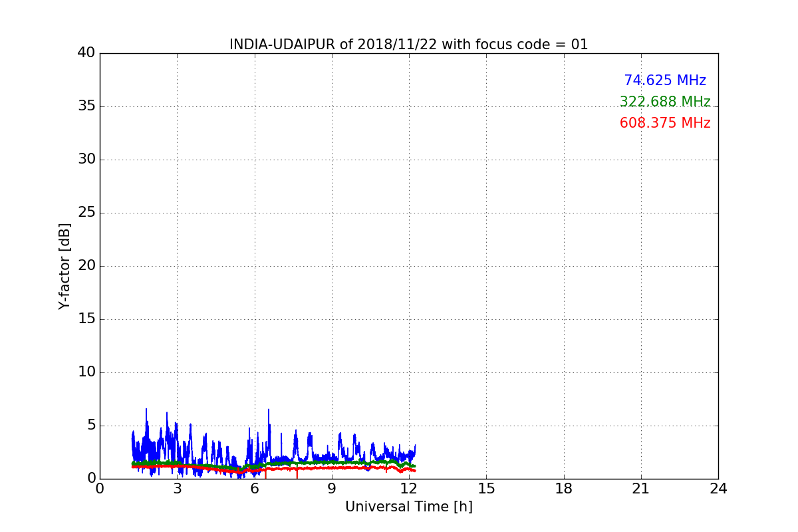
Task: Click x-axis tick label 9
Action: [332, 489]
